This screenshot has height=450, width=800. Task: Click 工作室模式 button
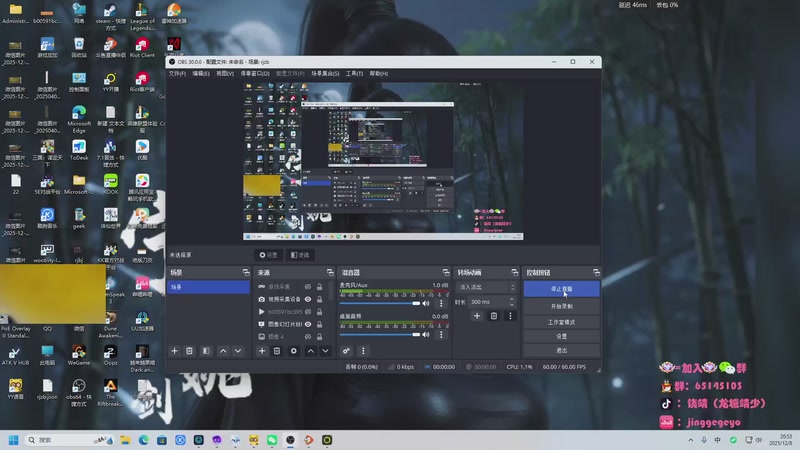[561, 322]
